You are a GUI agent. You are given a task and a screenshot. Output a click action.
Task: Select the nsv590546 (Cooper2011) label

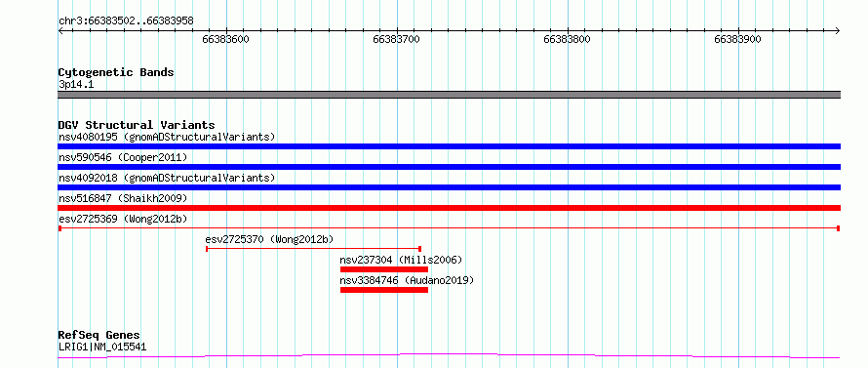pyautogui.click(x=123, y=157)
